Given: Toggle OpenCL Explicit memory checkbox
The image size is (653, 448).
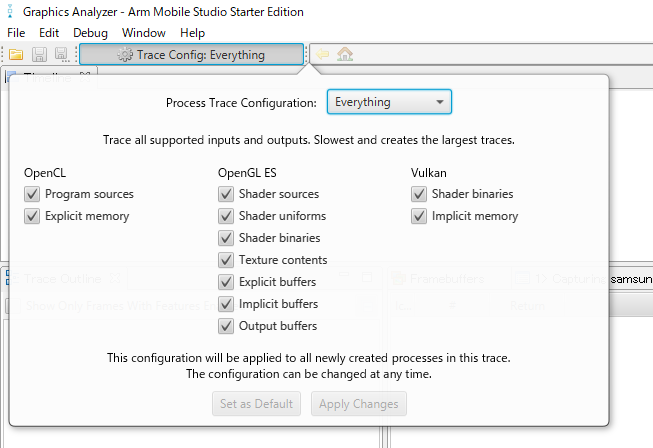Looking at the screenshot, I should 32,216.
